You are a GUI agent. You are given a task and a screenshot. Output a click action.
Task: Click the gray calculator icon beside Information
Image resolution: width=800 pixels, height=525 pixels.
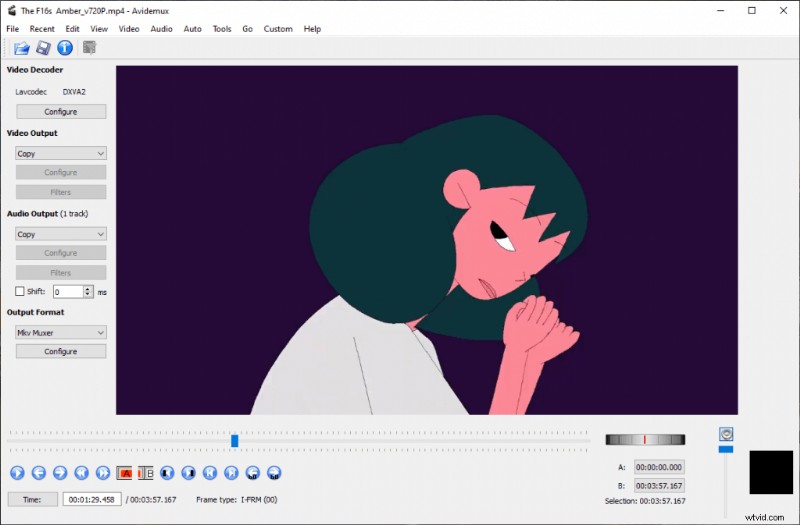pos(89,48)
